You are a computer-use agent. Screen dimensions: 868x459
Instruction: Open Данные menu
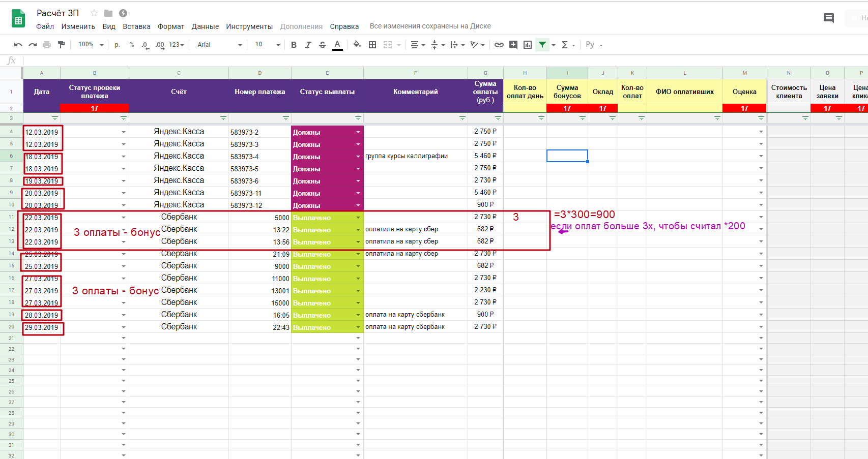205,26
